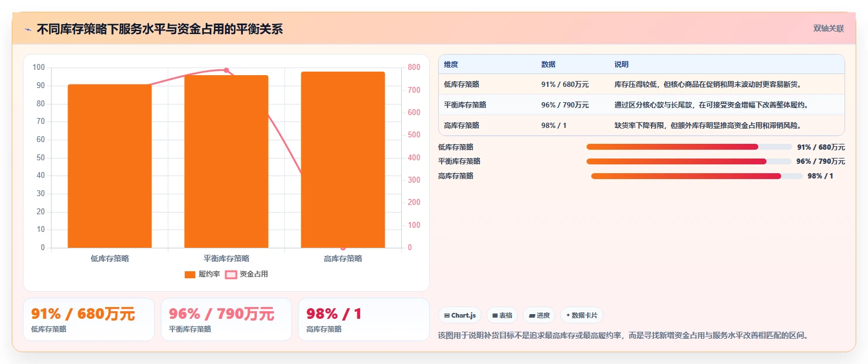Click the progress value 91% / 680万元

point(821,147)
